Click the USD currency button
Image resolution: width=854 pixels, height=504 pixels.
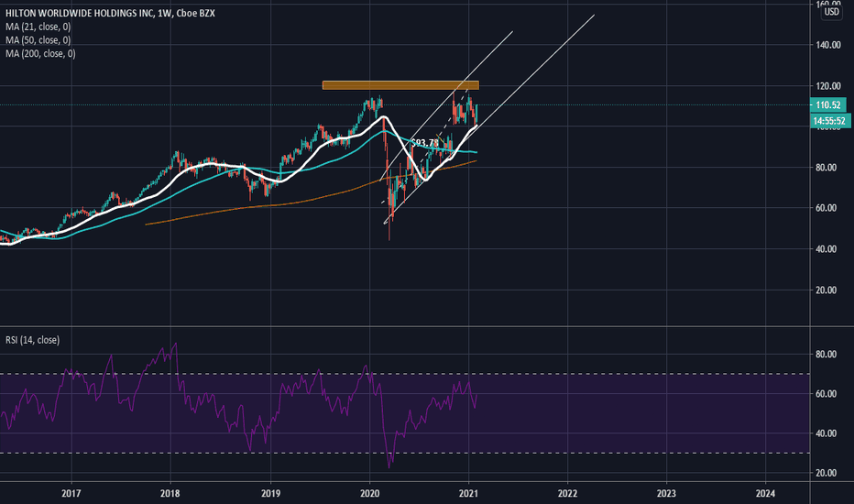[x=831, y=12]
